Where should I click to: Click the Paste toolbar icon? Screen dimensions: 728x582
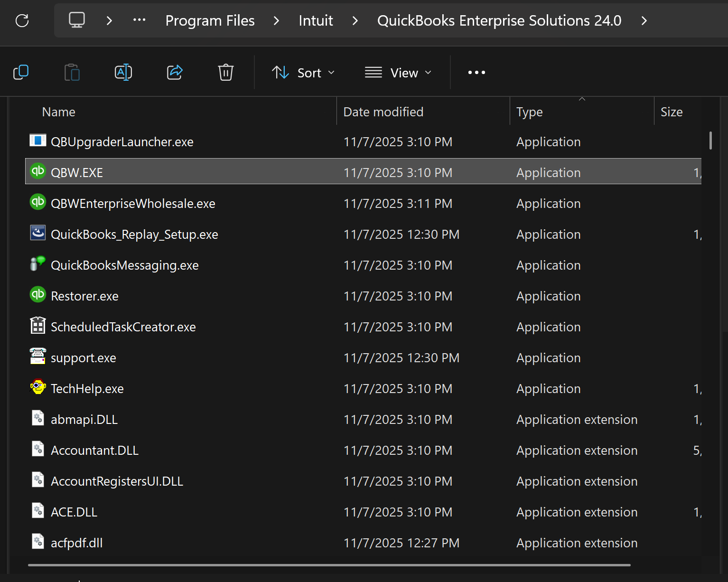[72, 72]
